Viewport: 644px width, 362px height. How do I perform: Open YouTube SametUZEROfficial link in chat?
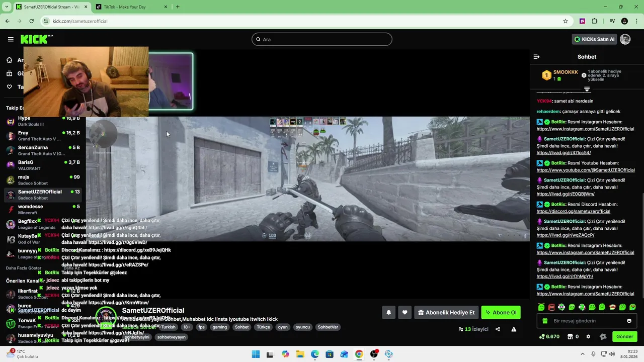coord(586,170)
